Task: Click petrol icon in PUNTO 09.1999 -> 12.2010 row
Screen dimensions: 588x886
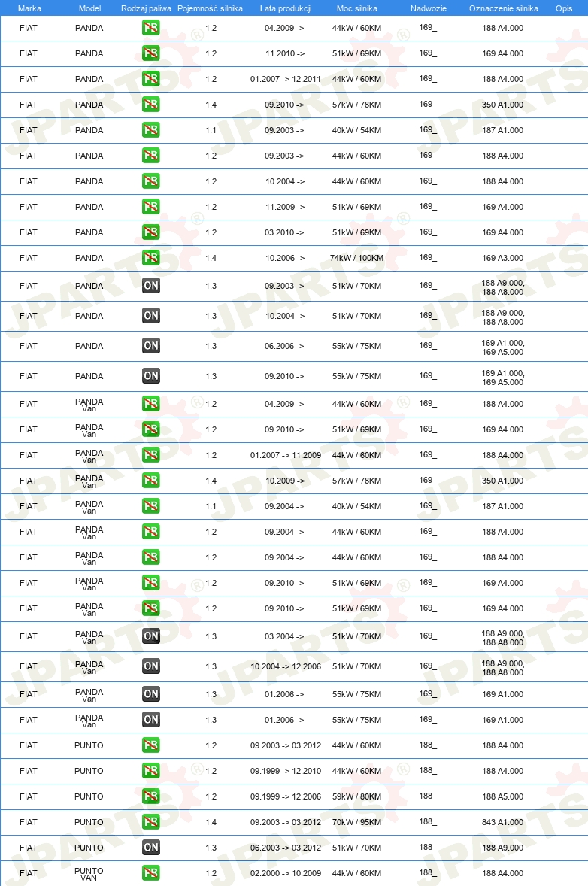Action: (151, 771)
